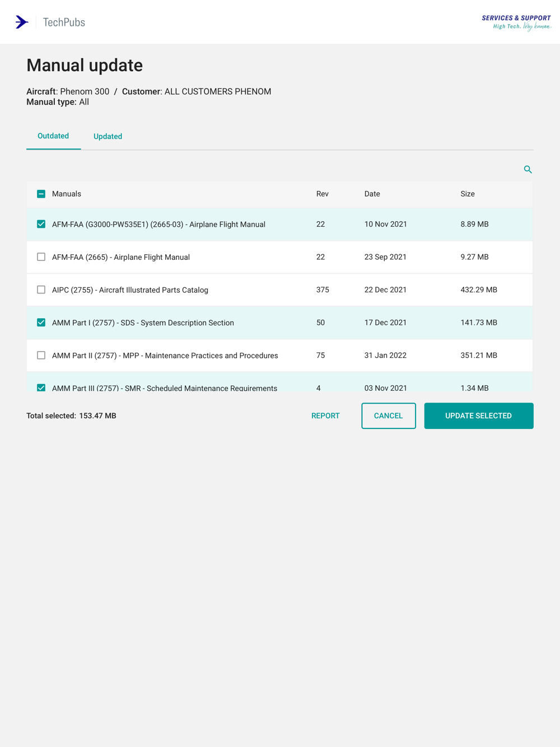Viewport: 560px width, 747px height.
Task: Click the 17 Dec 2021 date cell
Action: coord(385,323)
